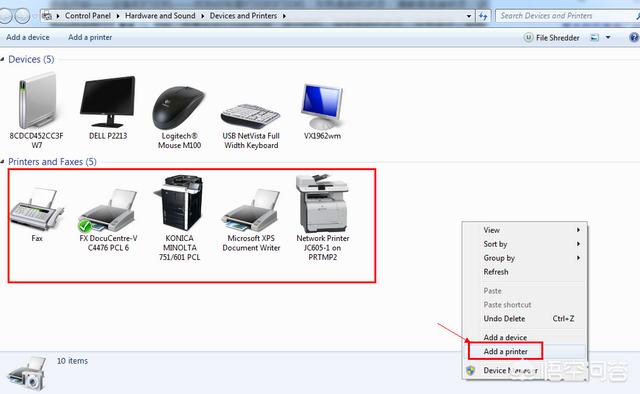Click the view options icon in toolbar
The image size is (640, 394).
595,38
